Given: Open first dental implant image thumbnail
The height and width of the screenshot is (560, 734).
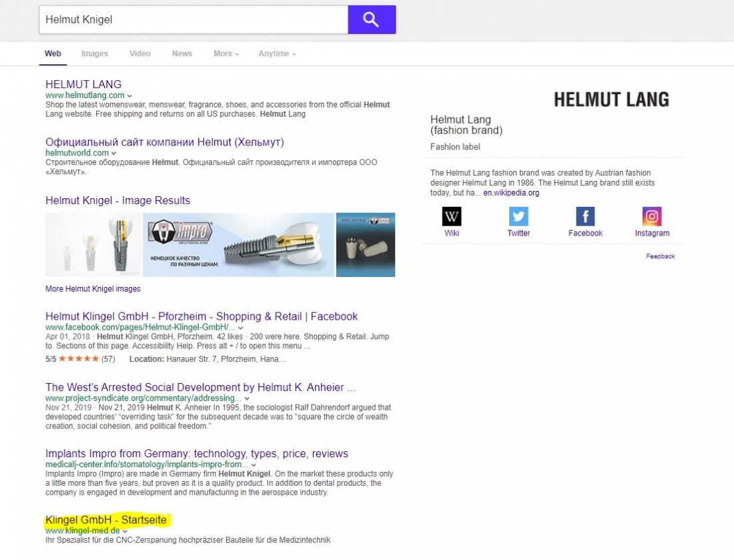Looking at the screenshot, I should (93, 245).
